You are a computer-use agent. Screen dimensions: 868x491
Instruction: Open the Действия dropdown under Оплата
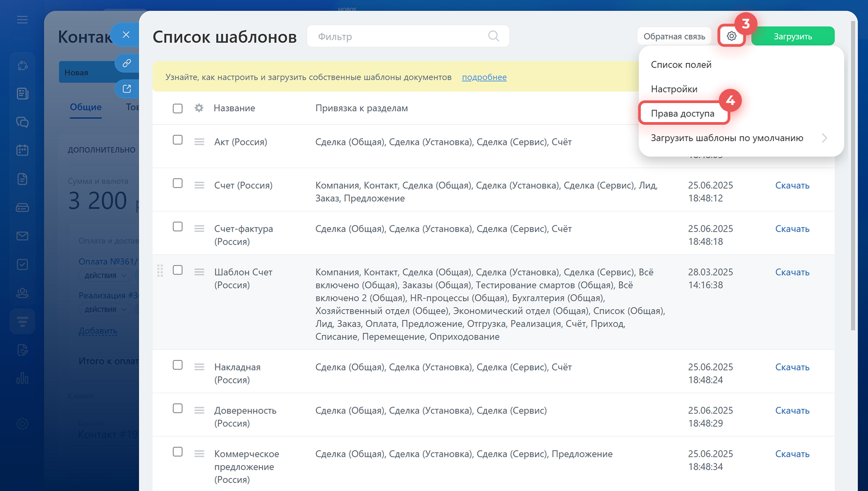click(x=105, y=276)
